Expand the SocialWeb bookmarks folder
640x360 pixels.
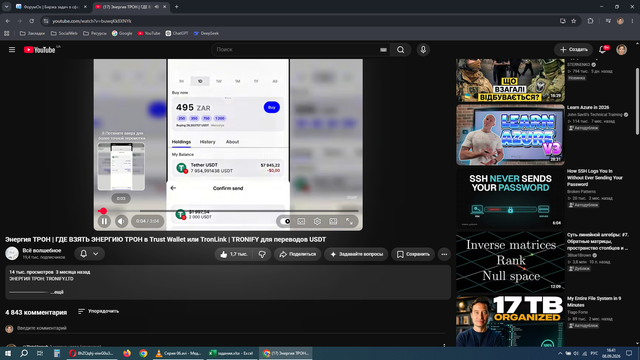tap(64, 33)
